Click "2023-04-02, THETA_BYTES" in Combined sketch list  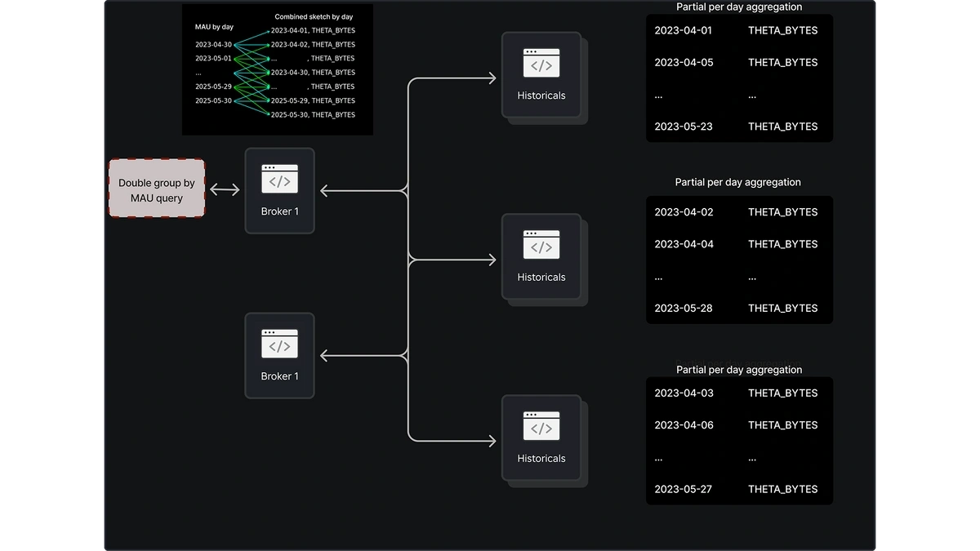point(313,45)
